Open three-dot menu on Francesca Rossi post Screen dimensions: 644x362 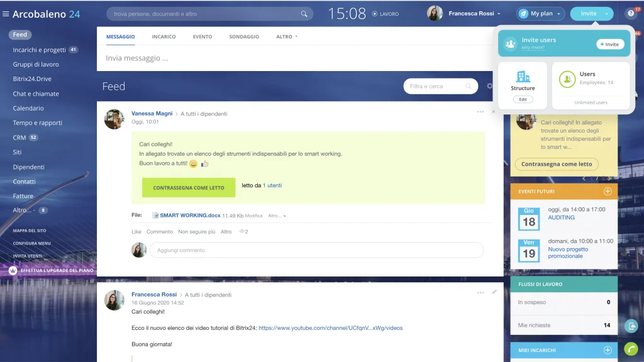480,293
